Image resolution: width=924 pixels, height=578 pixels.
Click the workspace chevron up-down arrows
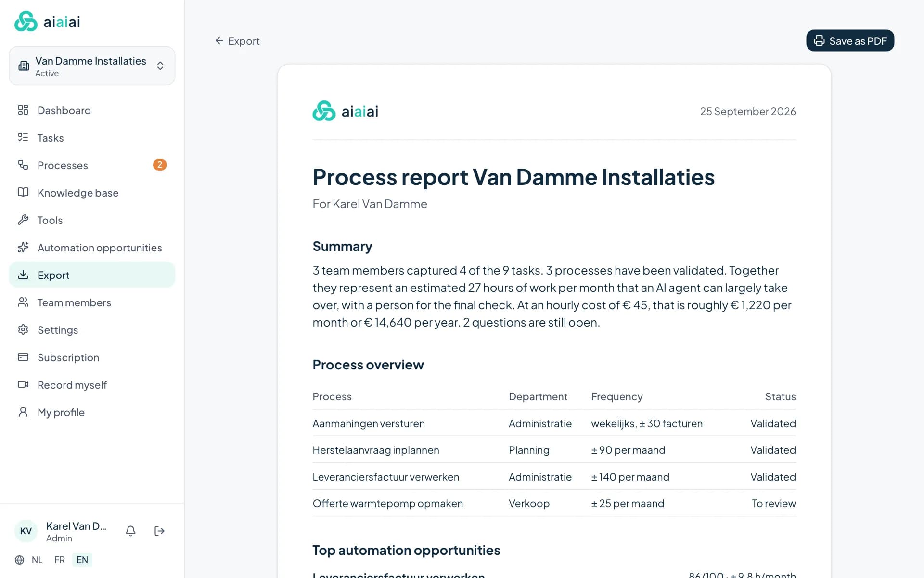pyautogui.click(x=160, y=66)
